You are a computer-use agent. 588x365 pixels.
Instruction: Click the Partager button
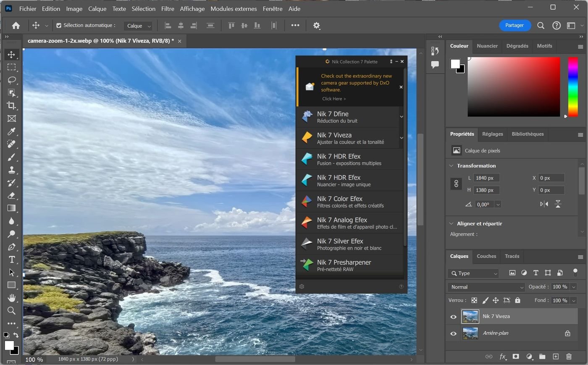(x=515, y=26)
